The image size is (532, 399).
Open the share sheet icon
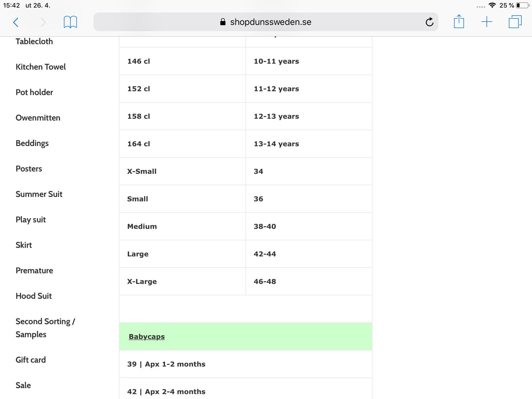click(x=459, y=22)
